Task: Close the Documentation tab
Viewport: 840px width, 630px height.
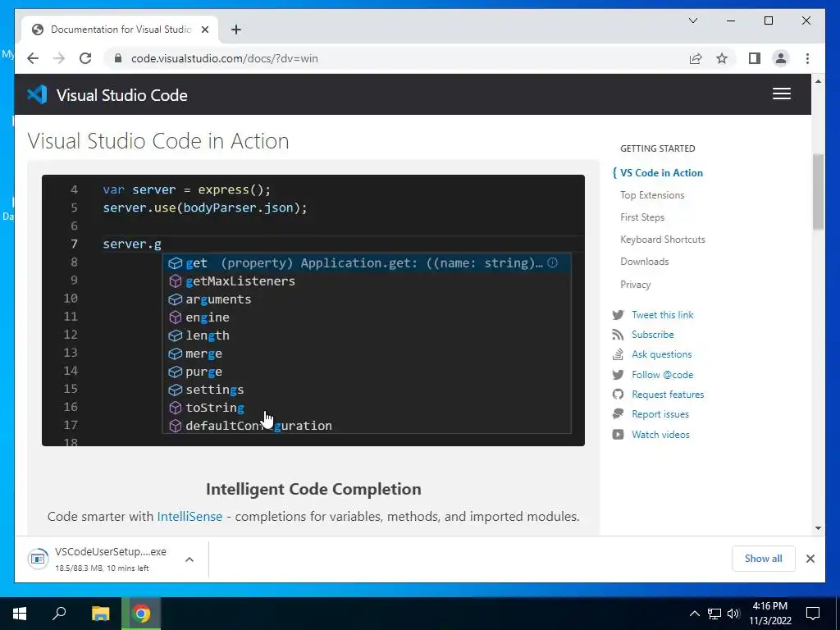Action: click(204, 30)
